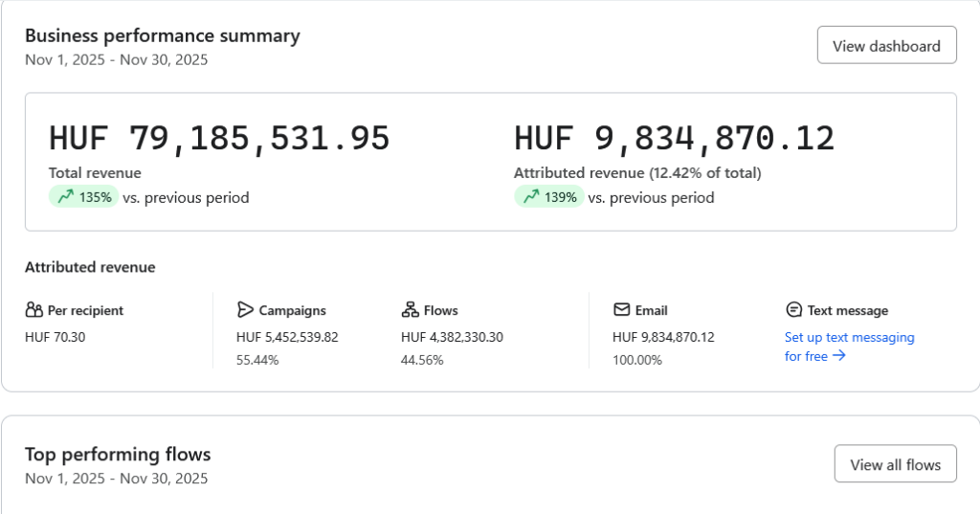Click the 55.44% Campaigns share
This screenshot has width=980, height=514.
(x=257, y=360)
